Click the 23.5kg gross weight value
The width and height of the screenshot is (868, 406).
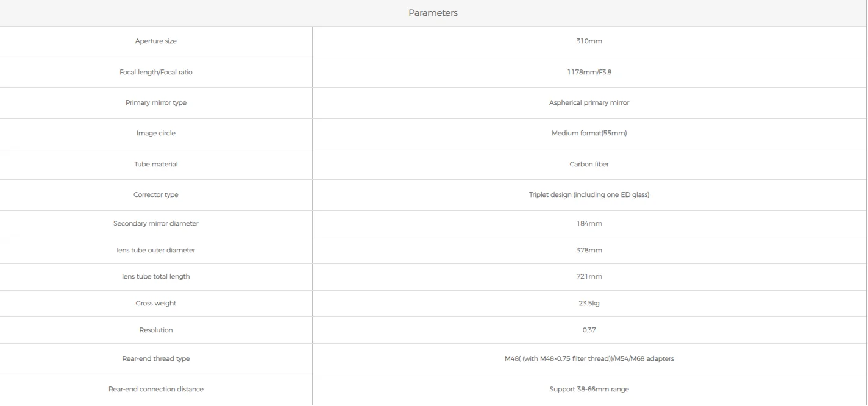(x=589, y=304)
